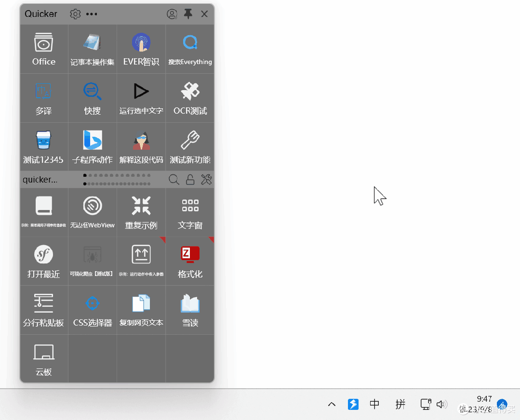Open Quicker settings via the gear icon
Screen dimensions: 520x420
pyautogui.click(x=75, y=14)
